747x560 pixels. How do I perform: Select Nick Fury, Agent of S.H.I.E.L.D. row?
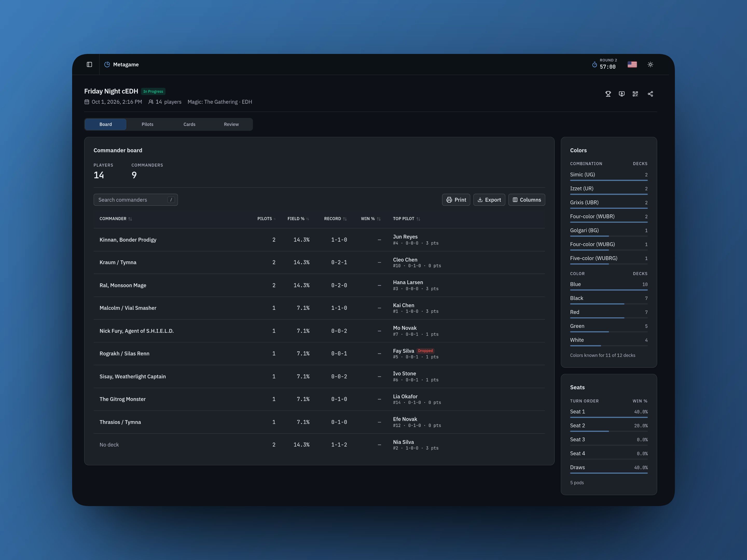pos(319,331)
